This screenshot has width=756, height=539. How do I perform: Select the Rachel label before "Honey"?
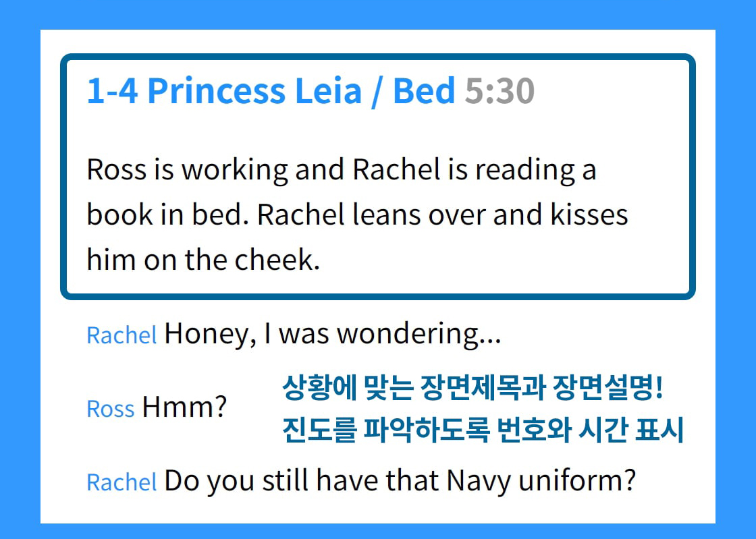click(122, 335)
